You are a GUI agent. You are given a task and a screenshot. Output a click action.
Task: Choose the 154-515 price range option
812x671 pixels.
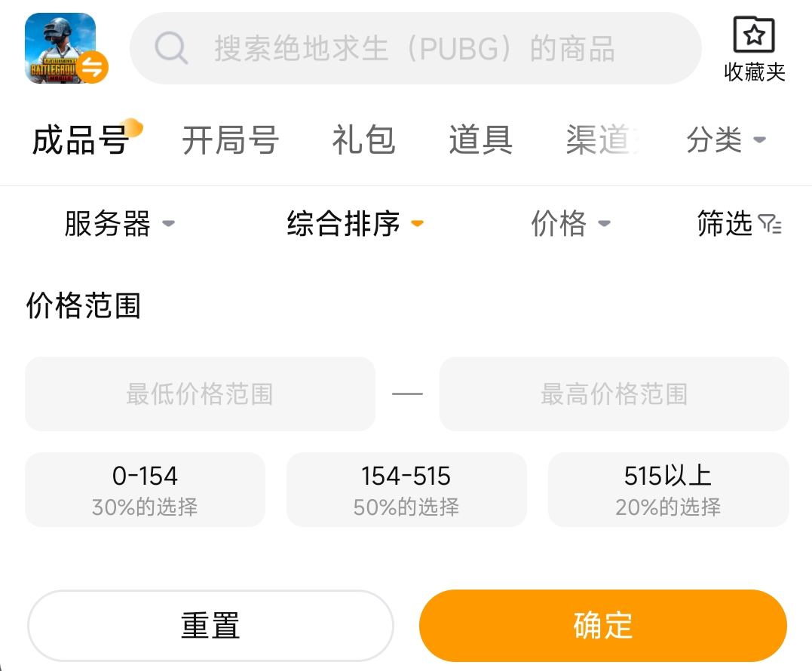tap(406, 489)
